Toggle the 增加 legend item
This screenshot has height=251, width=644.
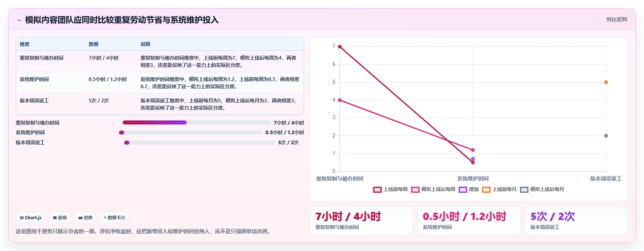(469, 189)
